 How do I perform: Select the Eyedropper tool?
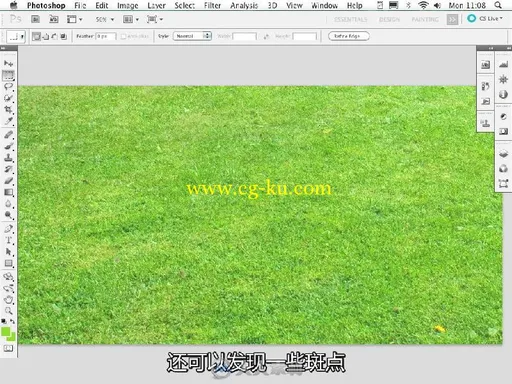pyautogui.click(x=8, y=121)
